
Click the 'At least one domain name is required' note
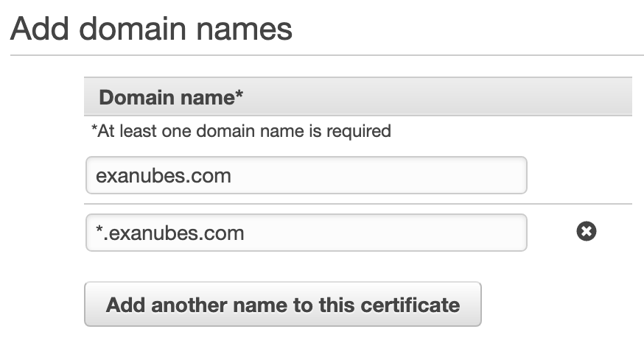point(241,131)
